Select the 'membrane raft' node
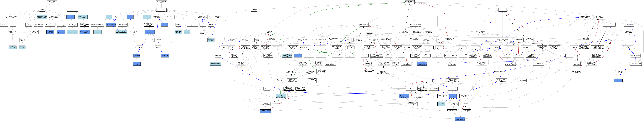Screen dimensions: 644x121 pyautogui.click(x=98, y=32)
